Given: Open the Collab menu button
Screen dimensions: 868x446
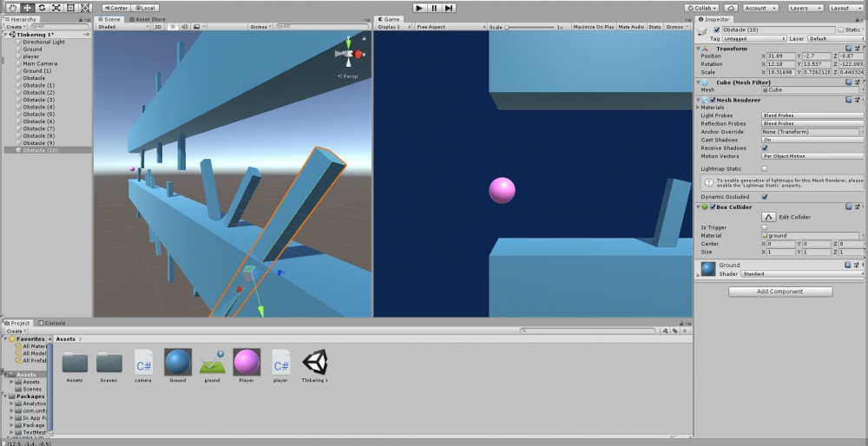Looking at the screenshot, I should pyautogui.click(x=702, y=9).
